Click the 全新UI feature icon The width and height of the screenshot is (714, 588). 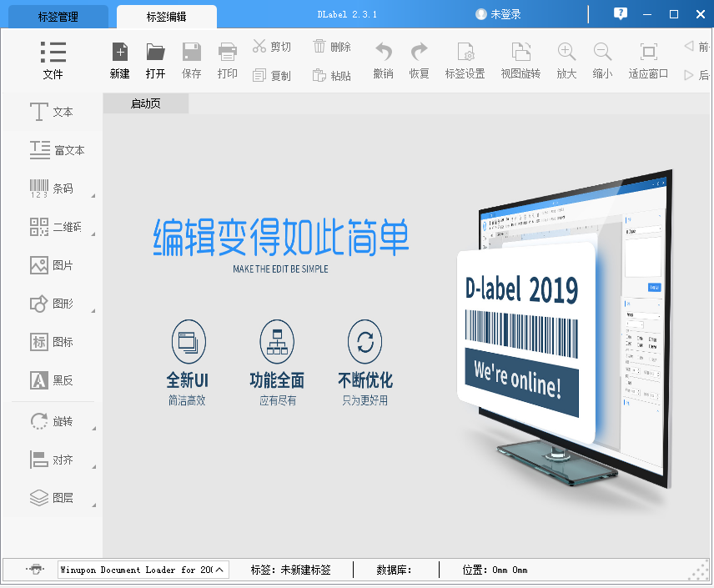[x=189, y=342]
